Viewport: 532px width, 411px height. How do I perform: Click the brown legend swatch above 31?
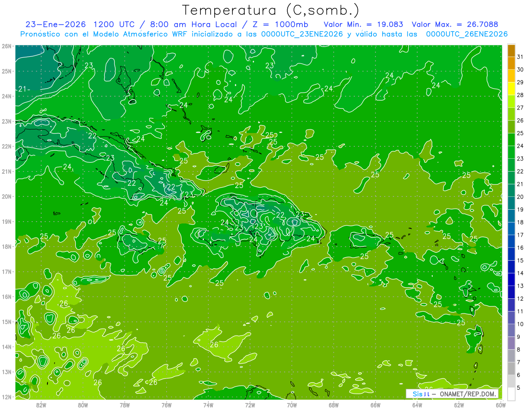click(511, 51)
